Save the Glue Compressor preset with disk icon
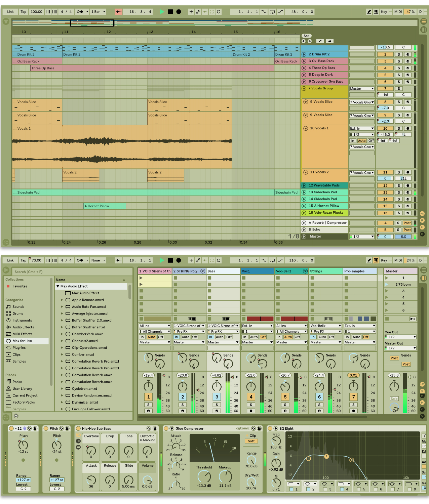 (x=259, y=428)
